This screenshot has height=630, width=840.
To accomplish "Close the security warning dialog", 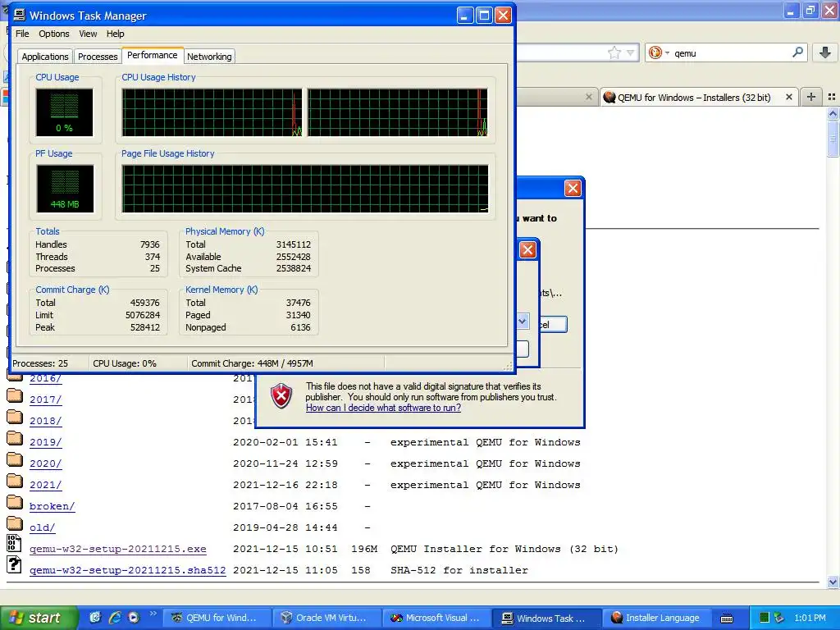I will [573, 188].
